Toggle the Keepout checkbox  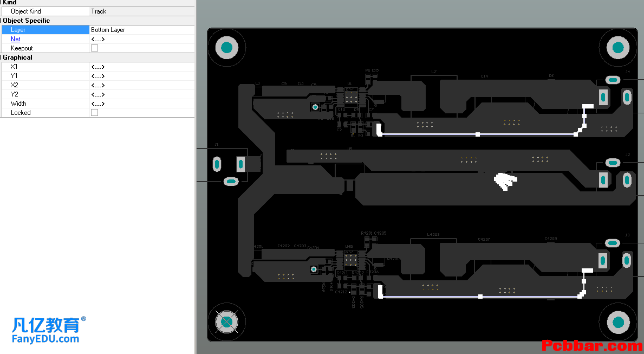(94, 48)
